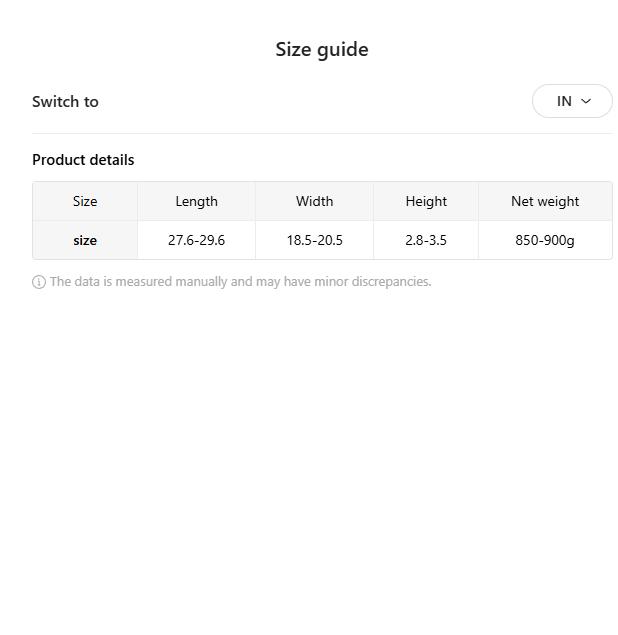Image resolution: width=618 pixels, height=635 pixels.
Task: Expand the unit dropdown chevron arrow
Action: point(586,101)
